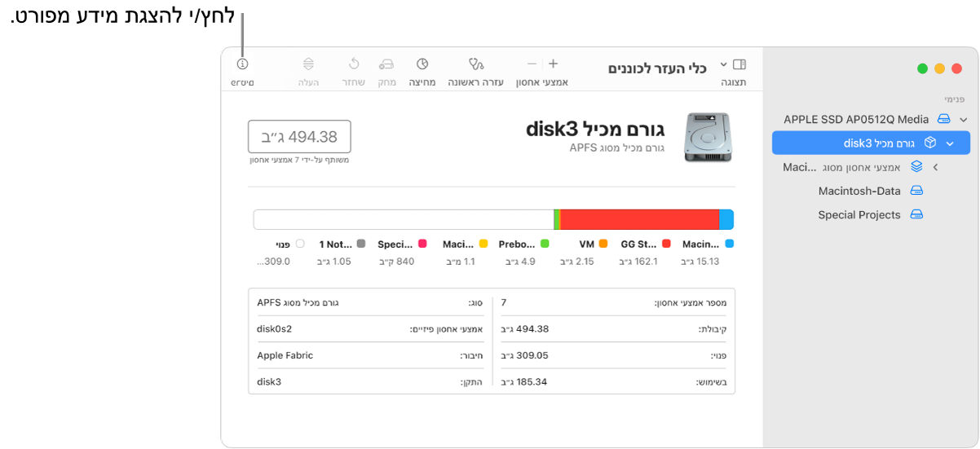Viewport: 980px width, 449px height.
Task: Collapse the disk3 container row chevron
Action: (950, 143)
